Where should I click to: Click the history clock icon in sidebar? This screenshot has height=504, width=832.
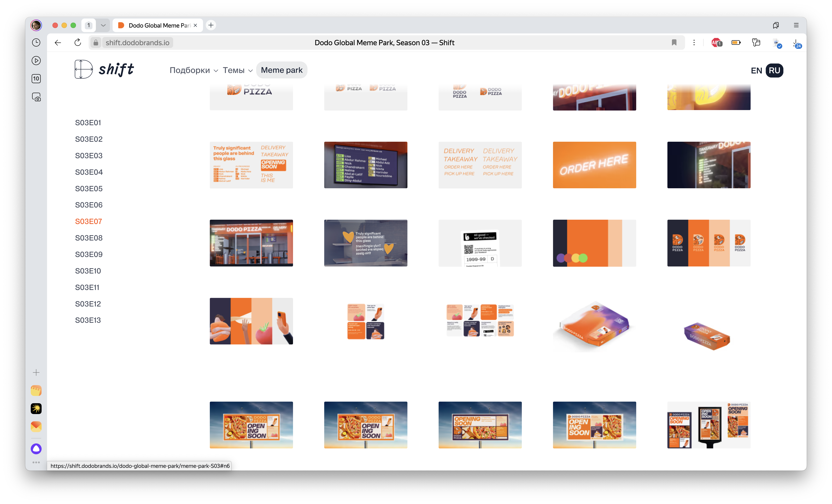tap(36, 42)
